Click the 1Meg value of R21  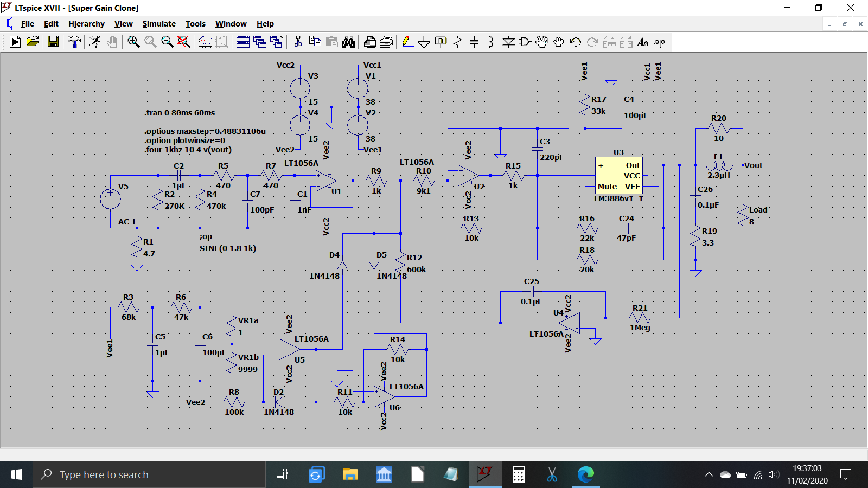pyautogui.click(x=640, y=328)
